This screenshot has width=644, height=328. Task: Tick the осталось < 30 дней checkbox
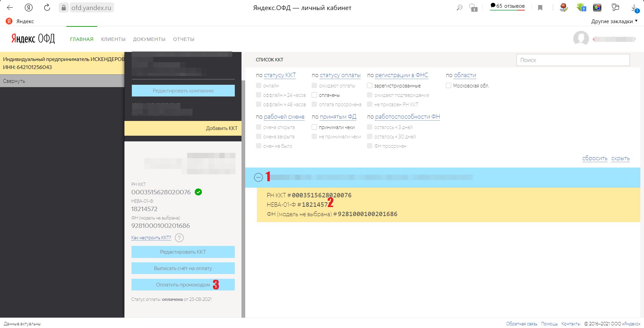click(370, 137)
